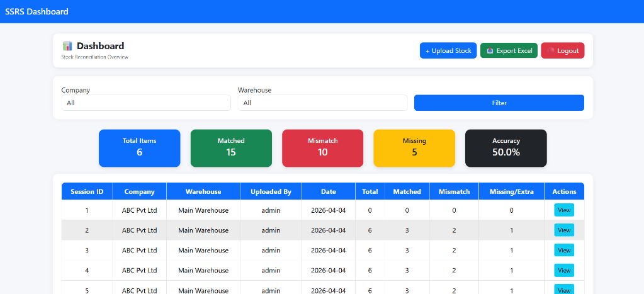644x294 pixels.
Task: Click the SSRS Dashboard title
Action: 37,11
